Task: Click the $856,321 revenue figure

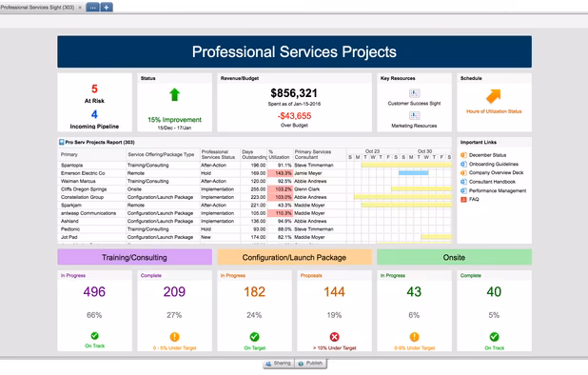Action: (294, 93)
